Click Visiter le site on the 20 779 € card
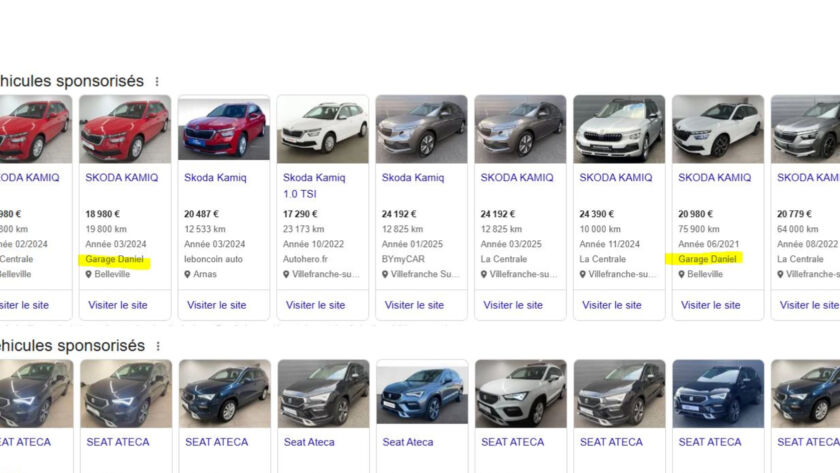The height and width of the screenshot is (473, 840). pos(809,305)
